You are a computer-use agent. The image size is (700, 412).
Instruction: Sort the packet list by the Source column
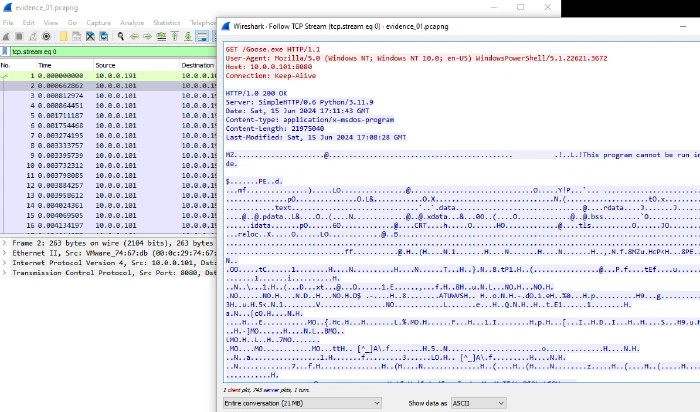point(136,65)
